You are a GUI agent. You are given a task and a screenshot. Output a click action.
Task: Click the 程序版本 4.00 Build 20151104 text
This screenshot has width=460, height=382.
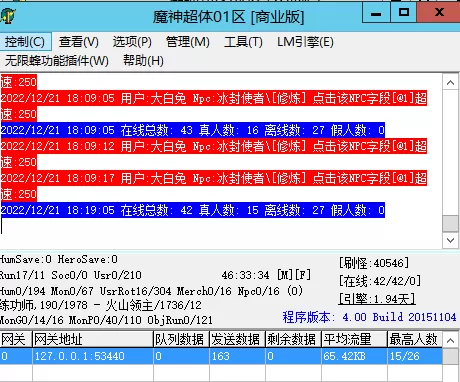(369, 317)
